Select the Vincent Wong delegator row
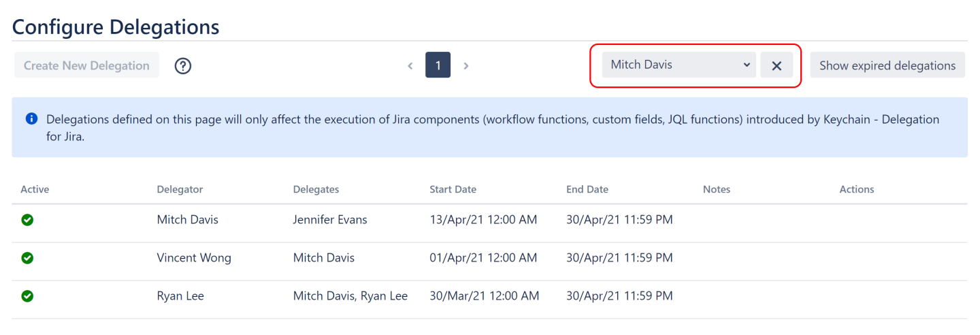980x335 pixels. click(194, 258)
